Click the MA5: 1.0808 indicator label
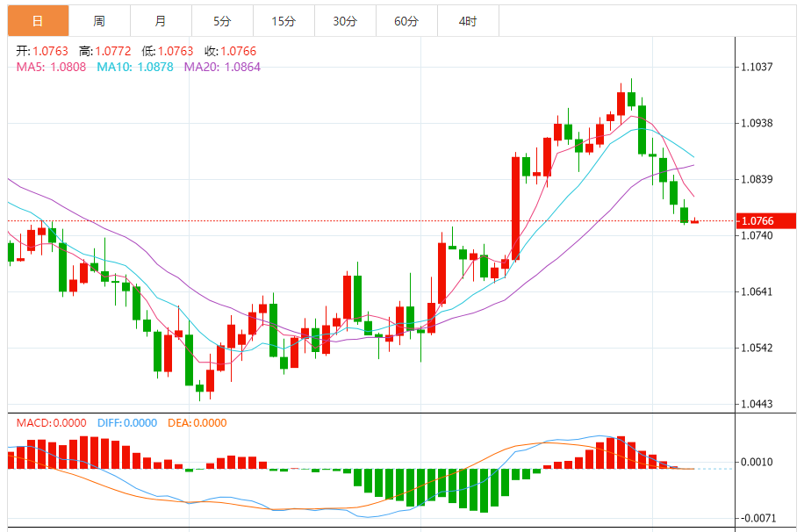The width and height of the screenshot is (804, 532). coord(51,68)
